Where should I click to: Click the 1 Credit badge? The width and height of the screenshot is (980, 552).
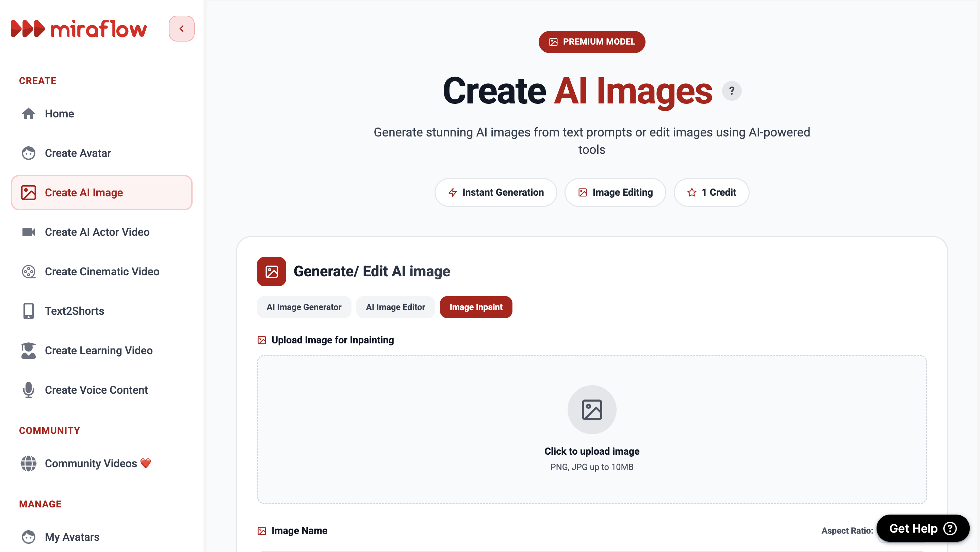coord(711,193)
